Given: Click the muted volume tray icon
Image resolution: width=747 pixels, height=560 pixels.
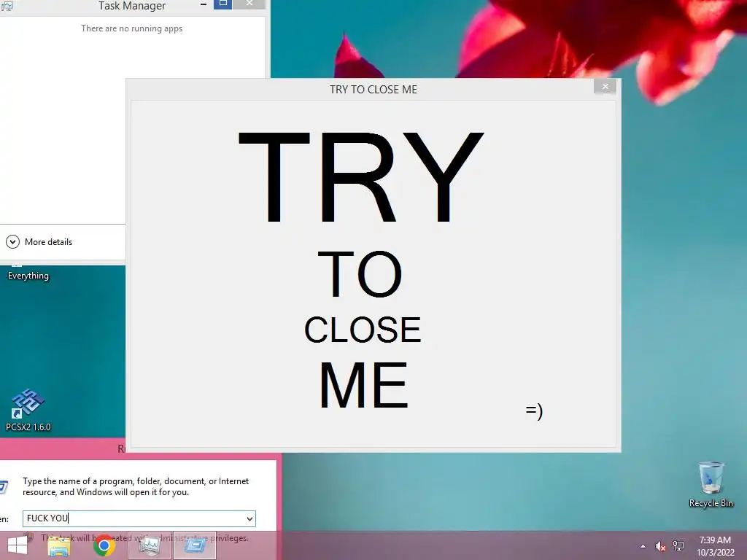Looking at the screenshot, I should point(660,546).
